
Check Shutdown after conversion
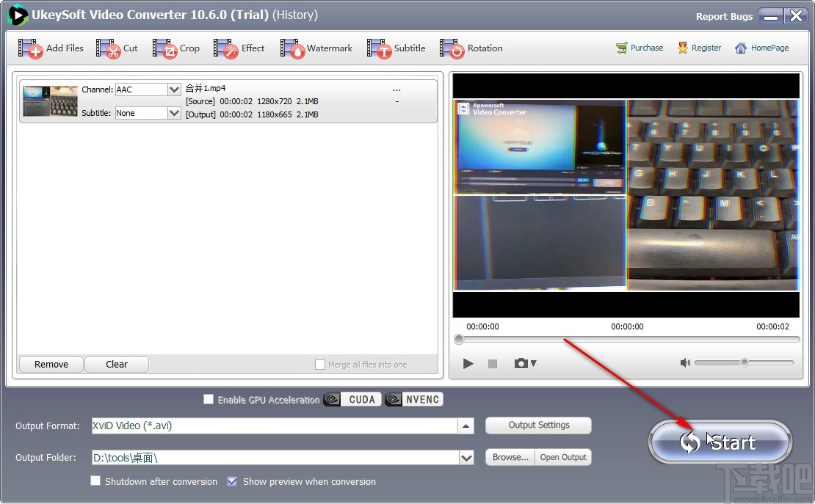tap(95, 481)
